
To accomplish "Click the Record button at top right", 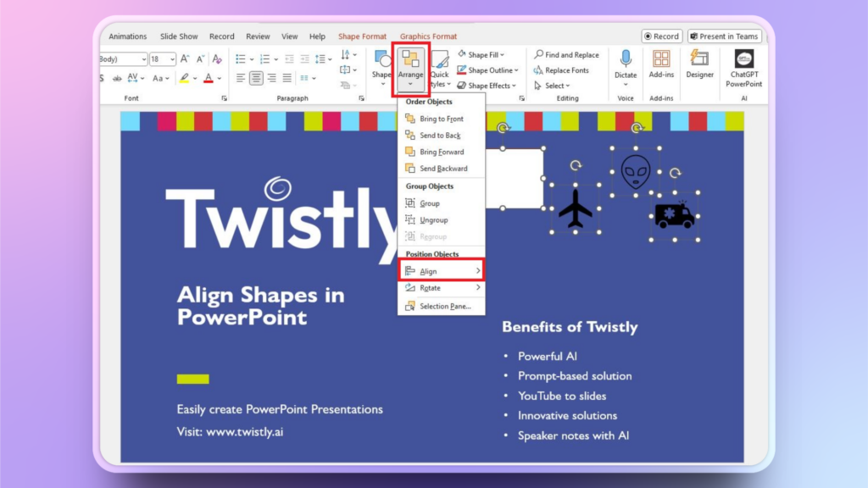I will click(x=661, y=36).
